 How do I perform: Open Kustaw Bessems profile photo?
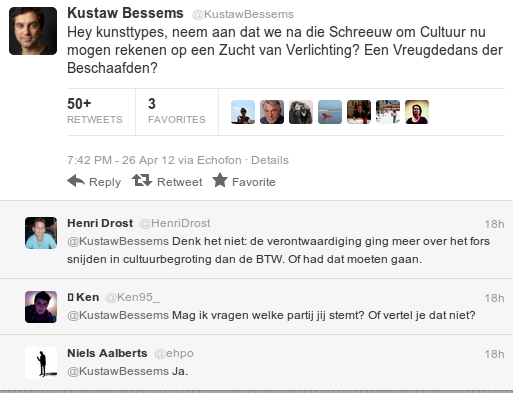(x=33, y=31)
